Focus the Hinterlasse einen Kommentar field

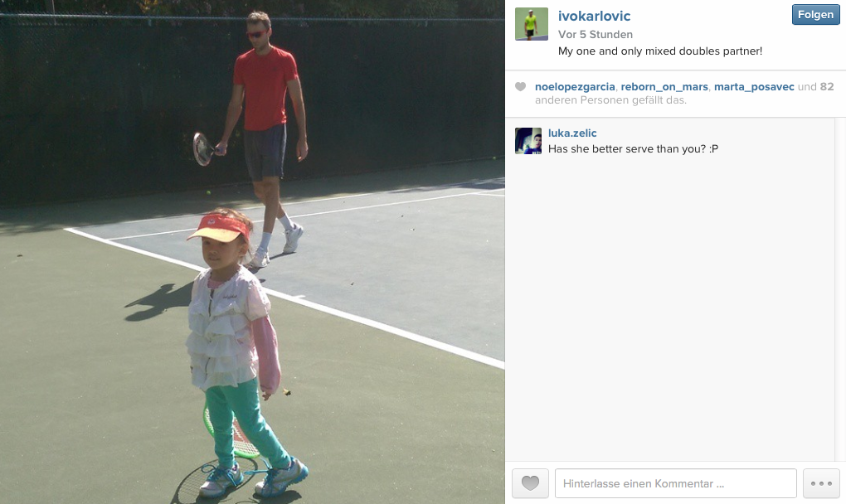675,483
